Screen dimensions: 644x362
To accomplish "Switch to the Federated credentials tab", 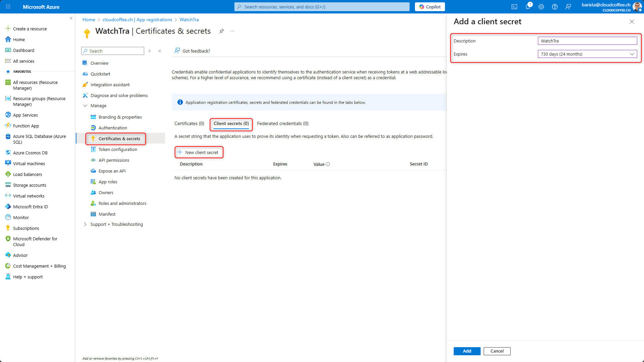I will tap(282, 123).
